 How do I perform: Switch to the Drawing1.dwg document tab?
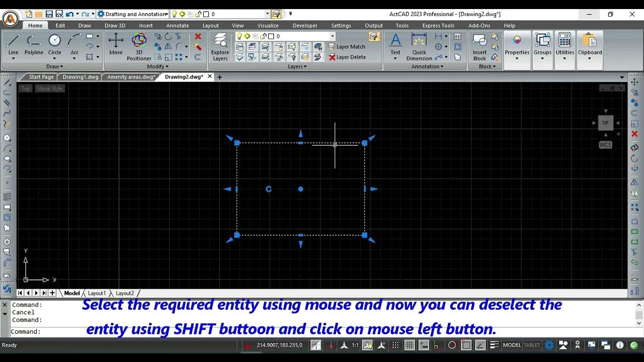coord(80,77)
